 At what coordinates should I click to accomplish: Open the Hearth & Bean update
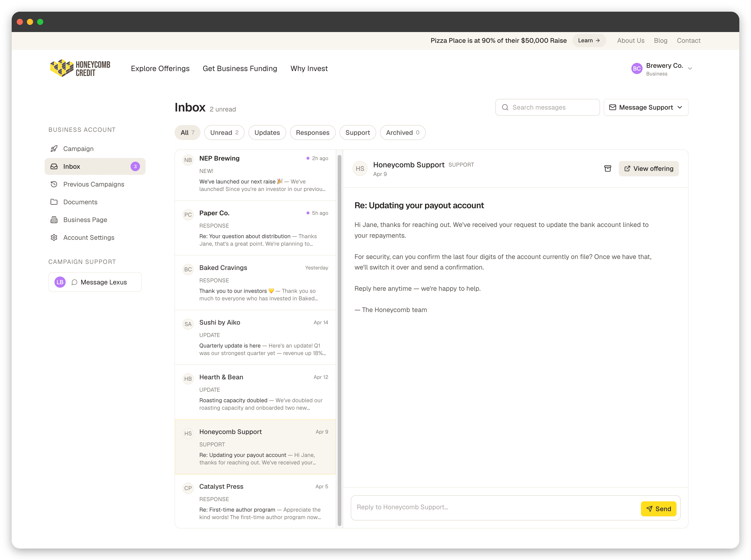click(x=255, y=392)
